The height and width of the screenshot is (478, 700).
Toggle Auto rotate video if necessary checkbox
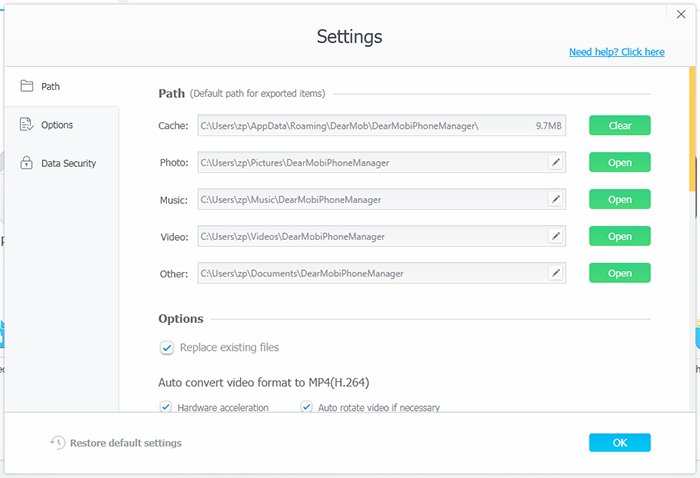pos(306,407)
